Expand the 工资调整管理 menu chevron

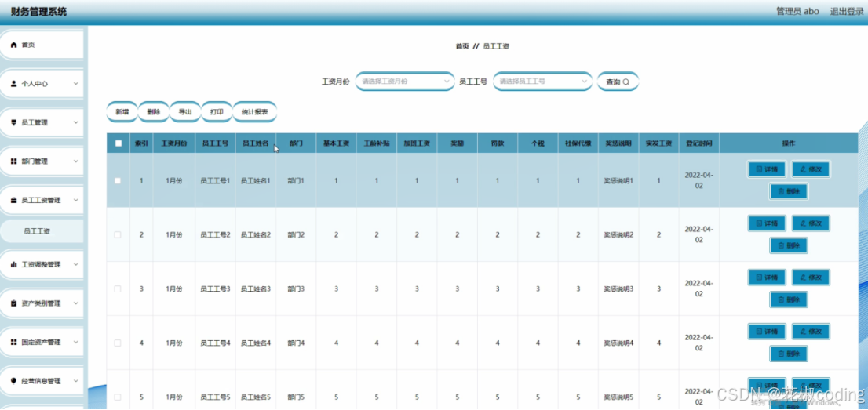(x=76, y=264)
